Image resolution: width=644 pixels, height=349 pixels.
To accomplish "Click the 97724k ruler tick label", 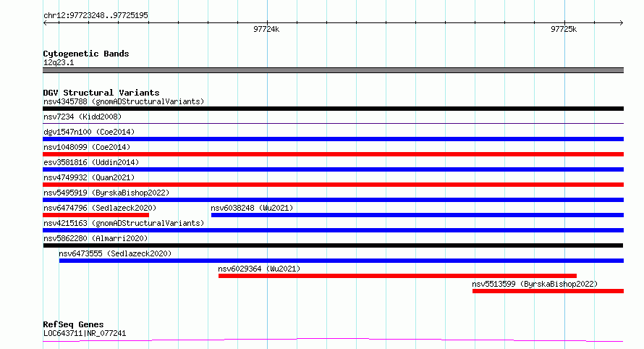I will pos(266,29).
